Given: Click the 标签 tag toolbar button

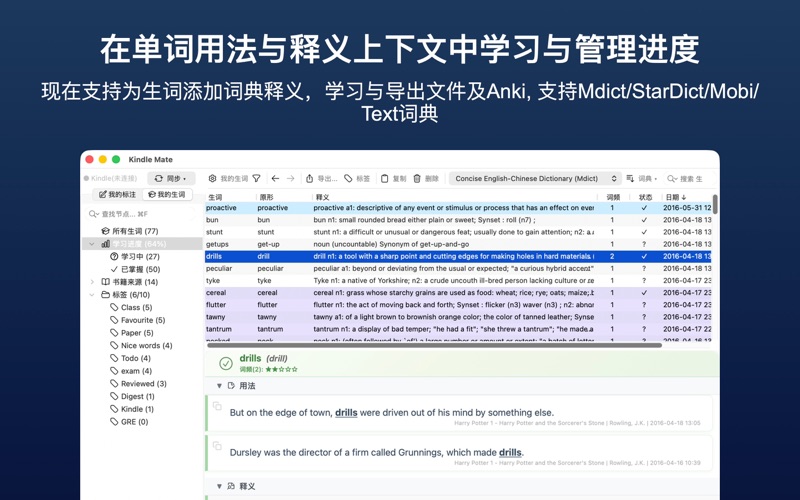Looking at the screenshot, I should (357, 178).
